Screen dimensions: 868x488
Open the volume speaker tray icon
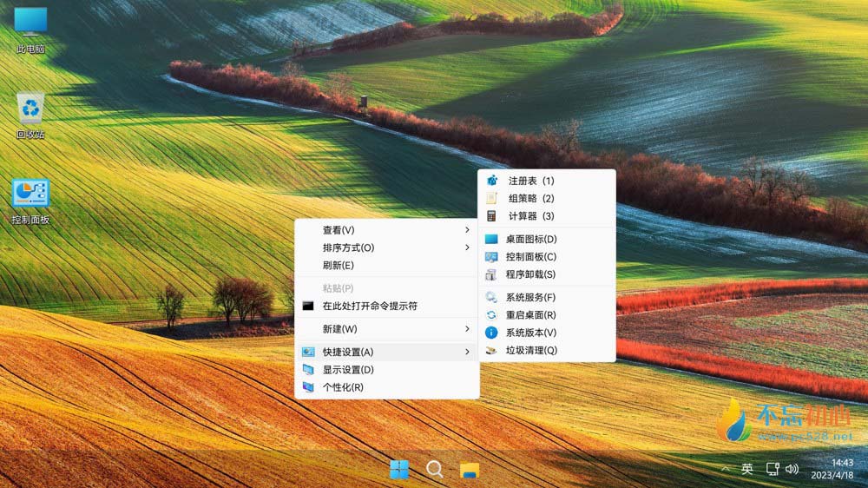[x=792, y=469]
